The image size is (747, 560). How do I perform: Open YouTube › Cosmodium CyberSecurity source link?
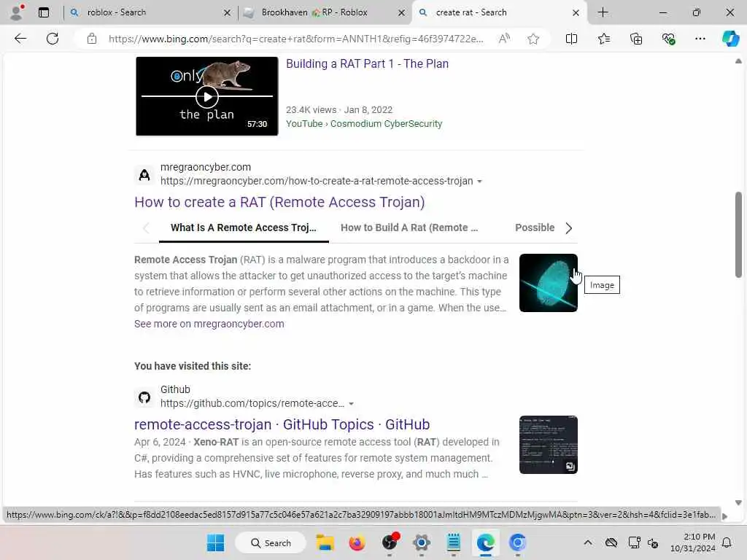click(x=364, y=124)
